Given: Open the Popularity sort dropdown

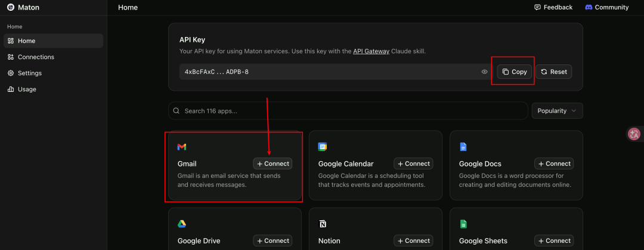Looking at the screenshot, I should click(x=557, y=110).
